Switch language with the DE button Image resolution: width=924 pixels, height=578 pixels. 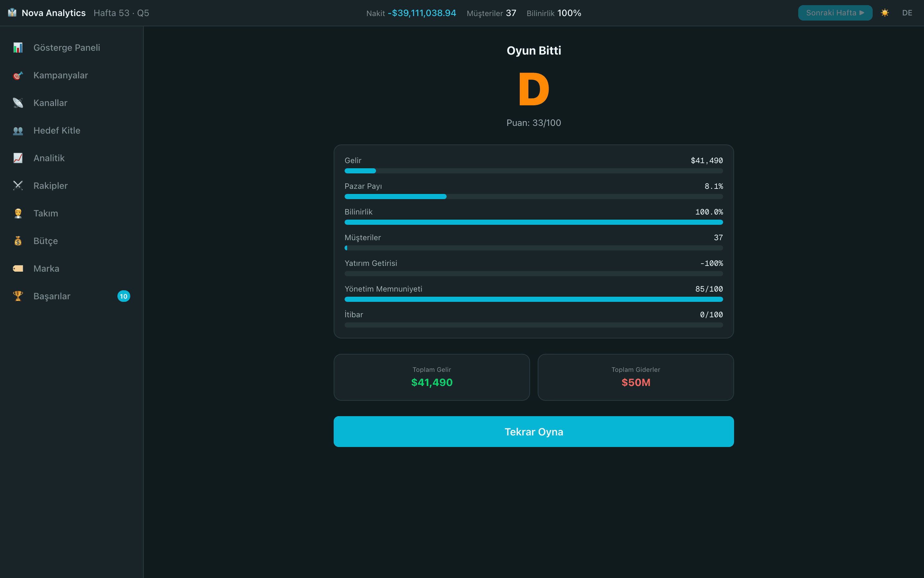tap(907, 13)
